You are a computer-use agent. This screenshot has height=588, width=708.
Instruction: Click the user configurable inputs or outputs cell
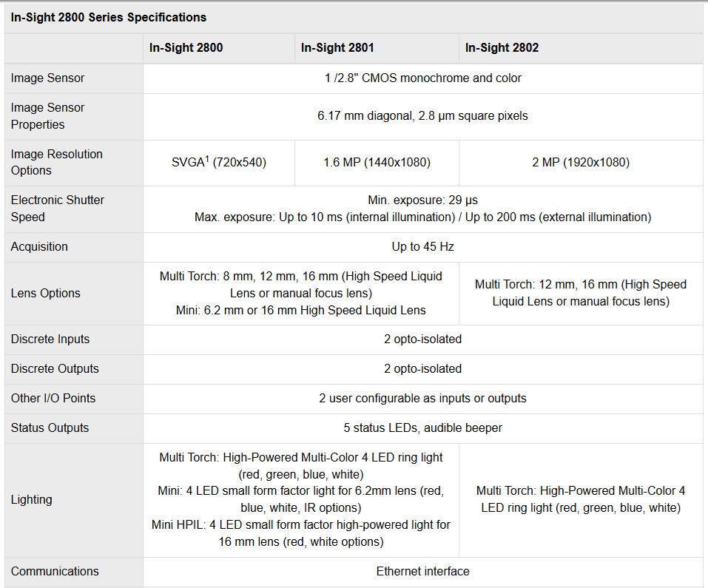(x=422, y=399)
